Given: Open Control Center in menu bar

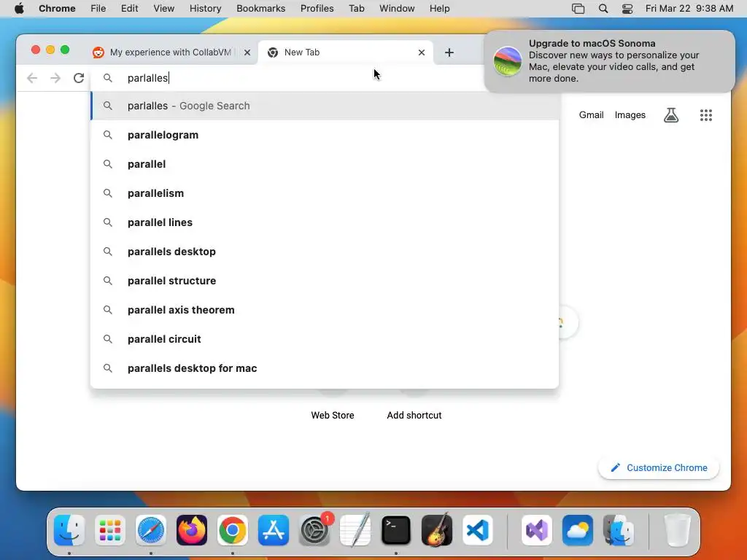Looking at the screenshot, I should (x=627, y=9).
